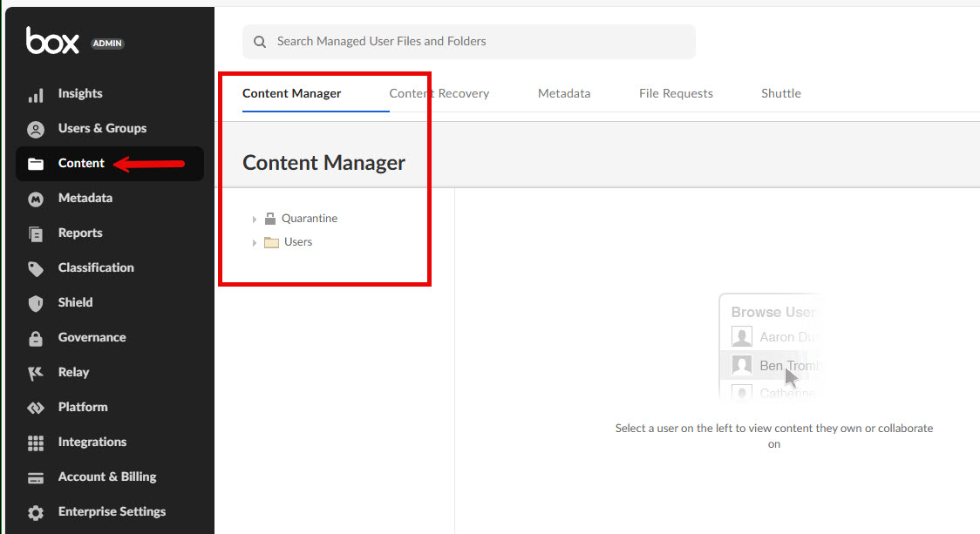This screenshot has width=980, height=534.
Task: Click the Content Manager page heading
Action: pyautogui.click(x=323, y=163)
